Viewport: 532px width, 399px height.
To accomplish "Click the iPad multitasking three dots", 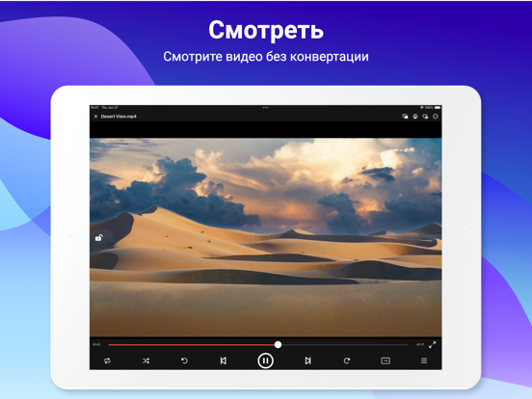I will pyautogui.click(x=266, y=108).
